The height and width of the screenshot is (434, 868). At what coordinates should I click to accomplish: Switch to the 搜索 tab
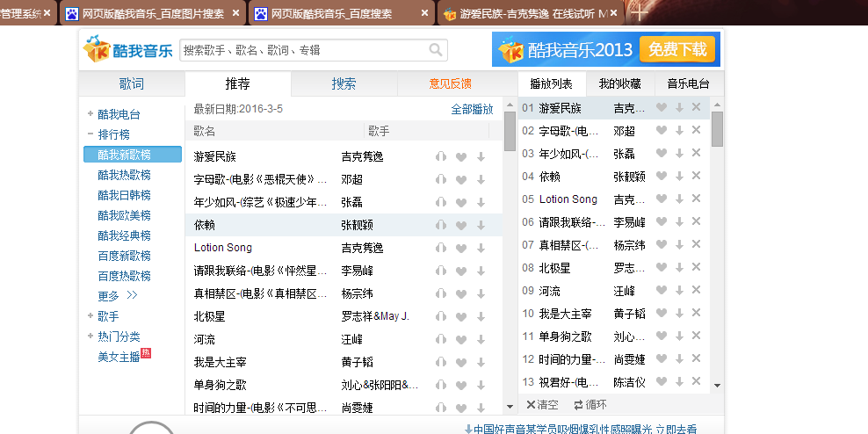click(x=344, y=83)
